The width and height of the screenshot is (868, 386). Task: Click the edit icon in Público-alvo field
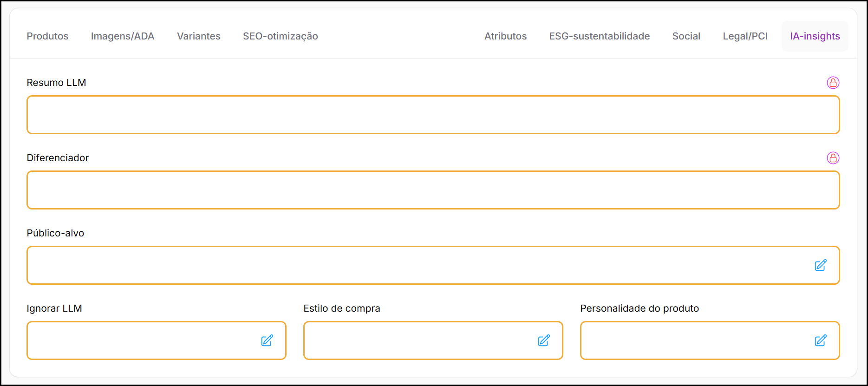[x=820, y=265]
